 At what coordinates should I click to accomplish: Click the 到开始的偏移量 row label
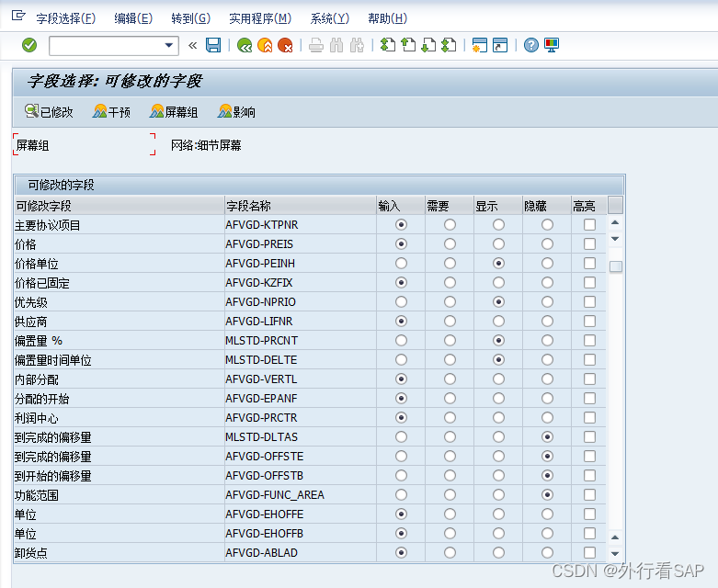53,476
